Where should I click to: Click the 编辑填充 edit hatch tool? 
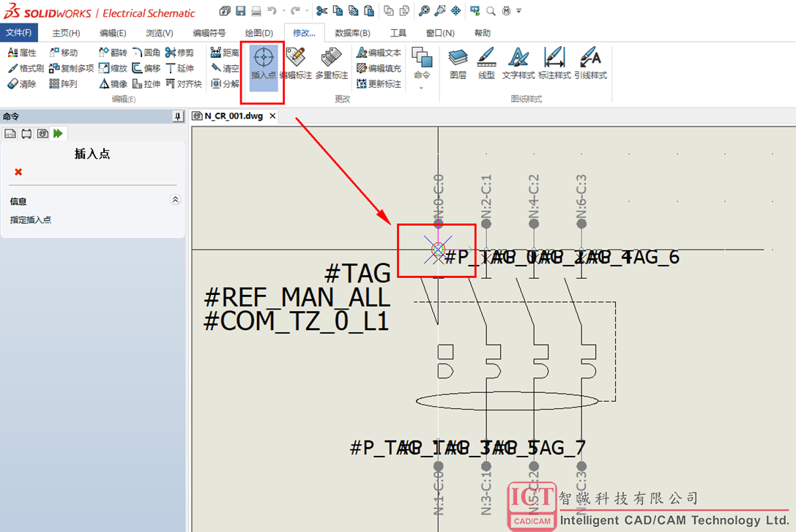pyautogui.click(x=379, y=68)
